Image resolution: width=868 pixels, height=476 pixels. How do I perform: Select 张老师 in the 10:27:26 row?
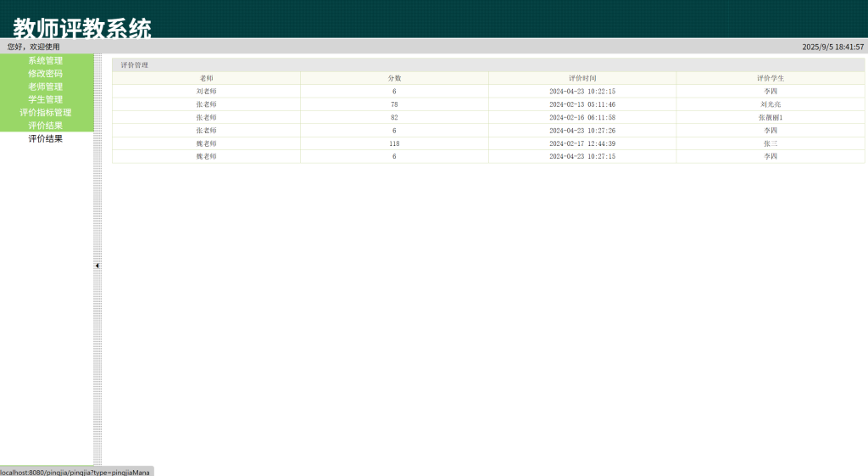(x=207, y=131)
